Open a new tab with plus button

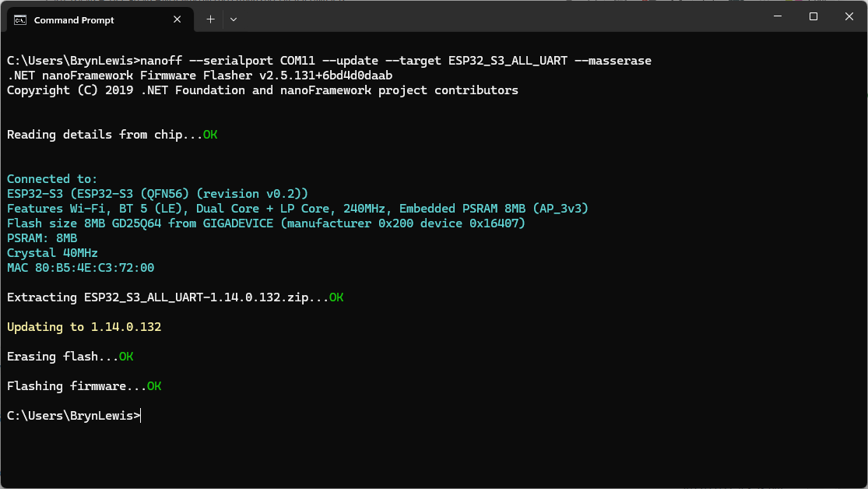click(210, 19)
